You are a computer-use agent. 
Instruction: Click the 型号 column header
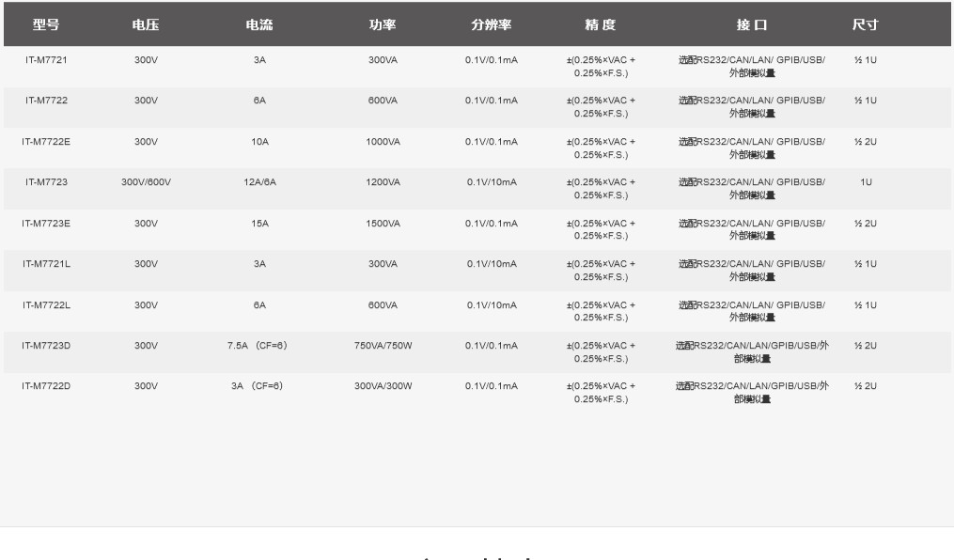(46, 25)
